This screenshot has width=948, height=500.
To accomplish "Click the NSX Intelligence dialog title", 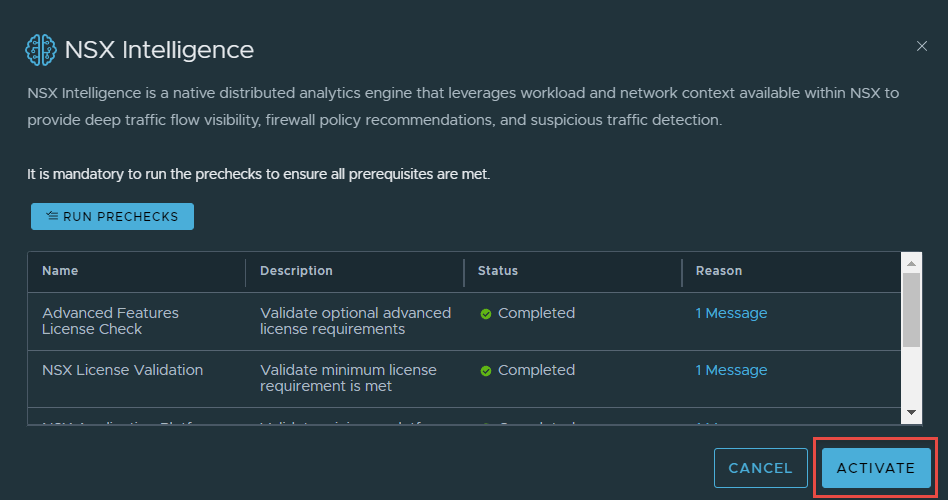I will click(159, 50).
